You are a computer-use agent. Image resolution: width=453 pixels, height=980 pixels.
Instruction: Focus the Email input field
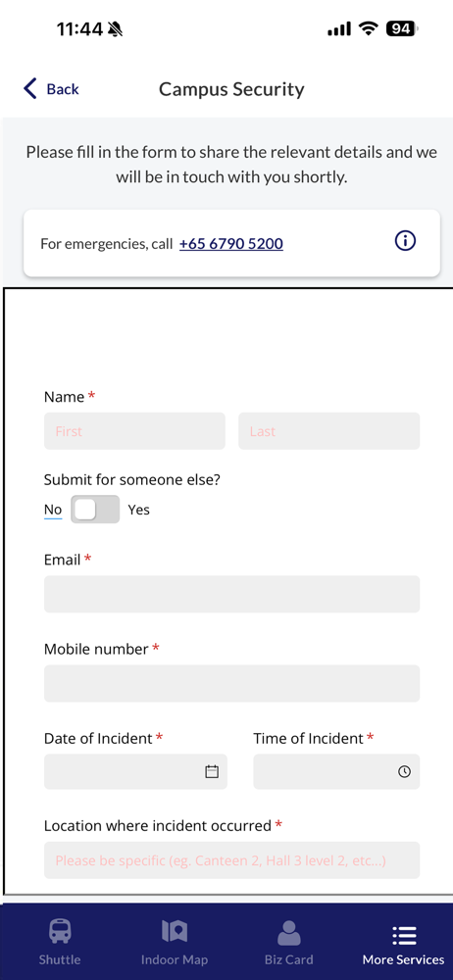[231, 594]
